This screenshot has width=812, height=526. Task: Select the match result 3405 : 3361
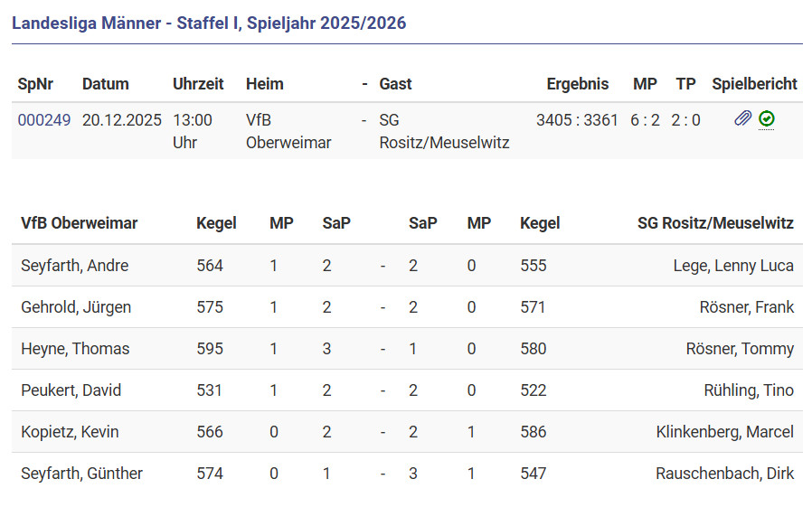(577, 120)
